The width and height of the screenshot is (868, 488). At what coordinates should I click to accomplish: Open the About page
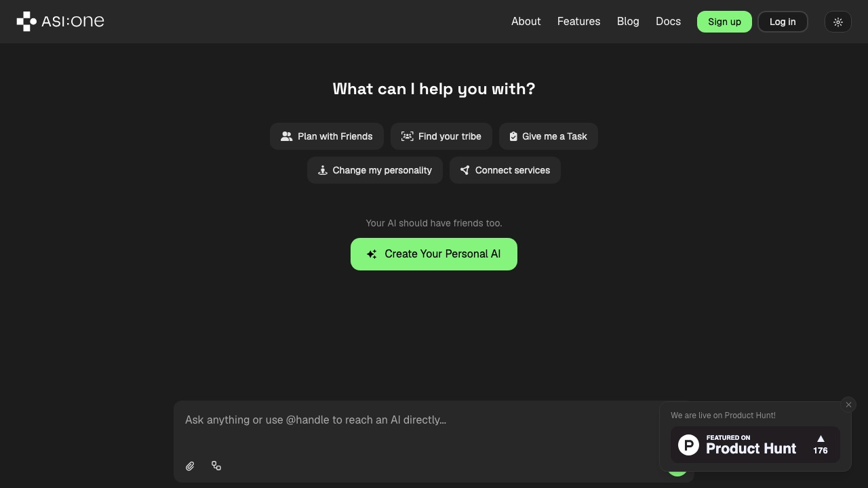(526, 22)
